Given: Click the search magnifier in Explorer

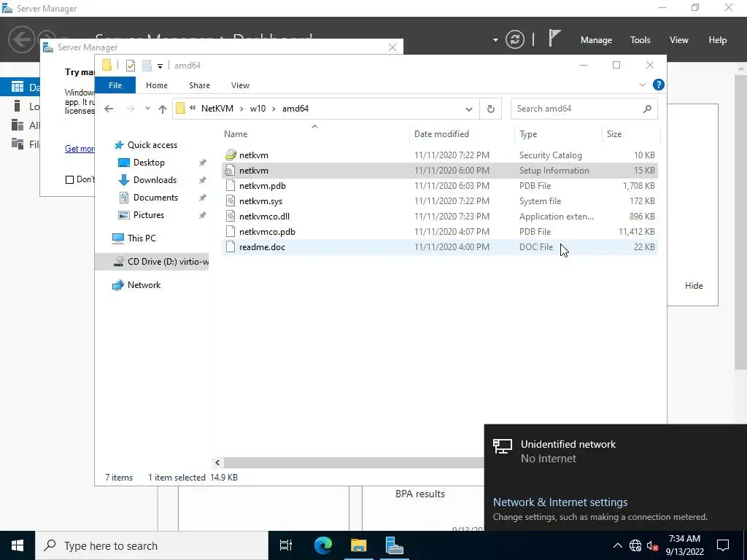Looking at the screenshot, I should (647, 109).
